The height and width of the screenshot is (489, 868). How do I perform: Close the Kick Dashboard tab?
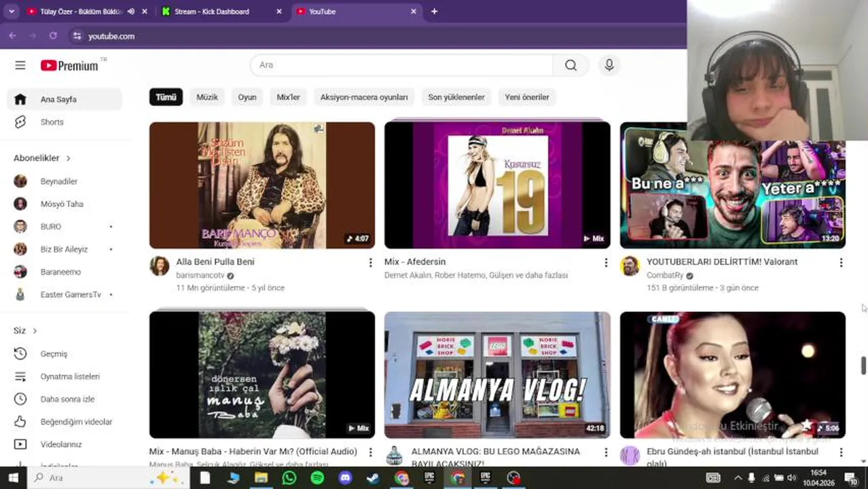click(x=279, y=12)
